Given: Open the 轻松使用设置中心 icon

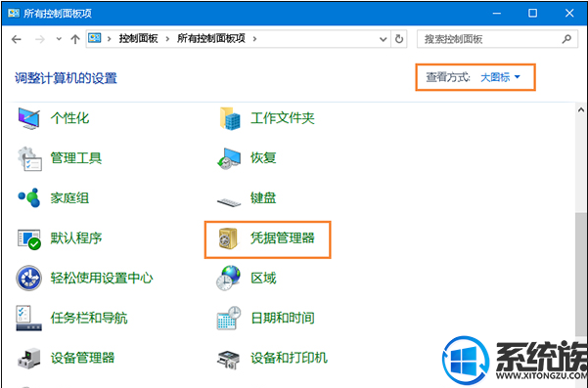Looking at the screenshot, I should click(x=29, y=278).
